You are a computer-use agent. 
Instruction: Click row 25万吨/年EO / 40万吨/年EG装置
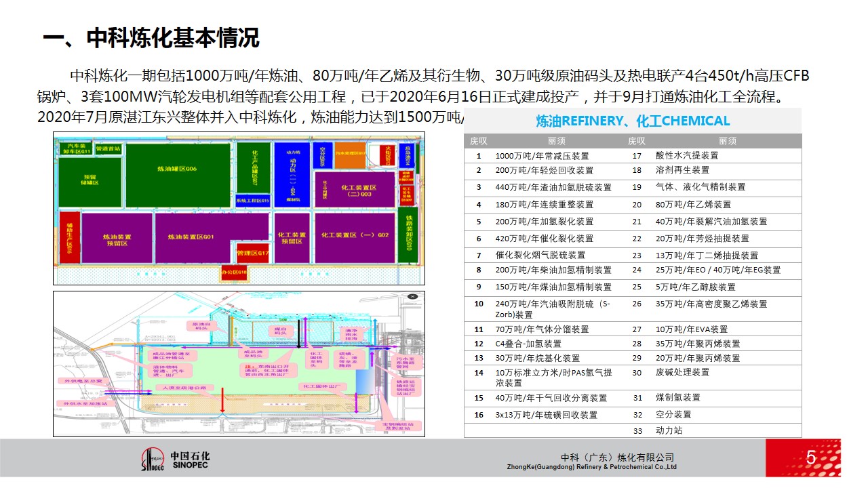[717, 270]
